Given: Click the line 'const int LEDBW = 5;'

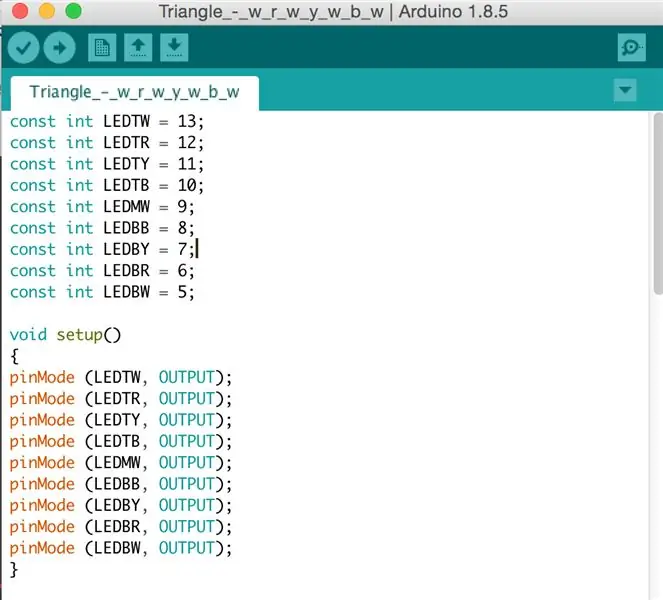Looking at the screenshot, I should [x=102, y=292].
